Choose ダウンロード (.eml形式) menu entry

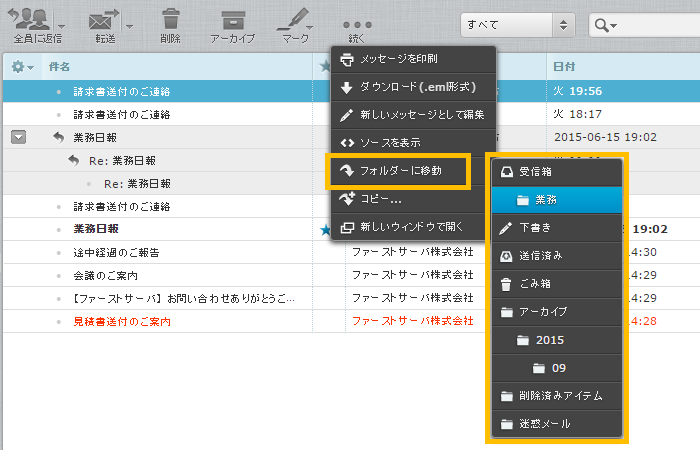[413, 87]
